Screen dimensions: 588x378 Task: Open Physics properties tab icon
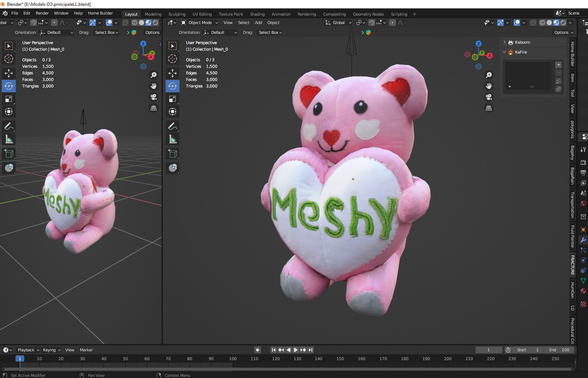[x=583, y=260]
